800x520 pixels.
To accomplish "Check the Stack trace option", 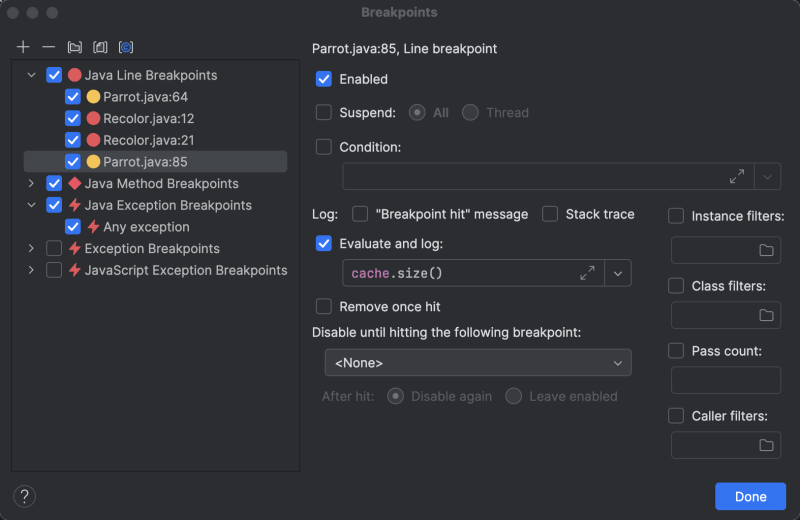I will (550, 214).
